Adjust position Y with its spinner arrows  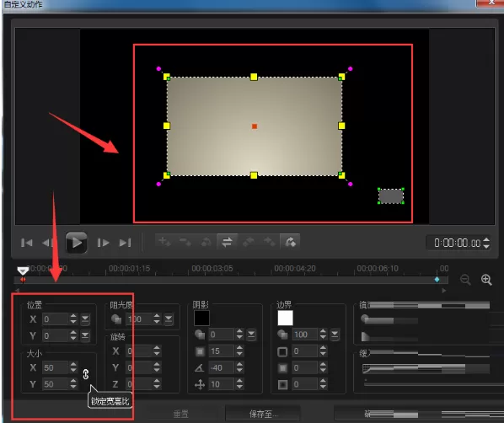[x=73, y=335]
